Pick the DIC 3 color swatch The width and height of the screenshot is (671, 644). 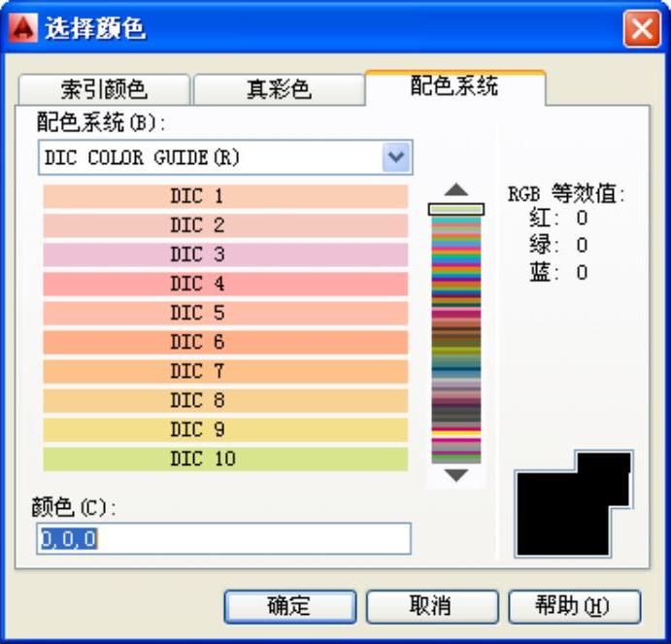click(x=225, y=254)
